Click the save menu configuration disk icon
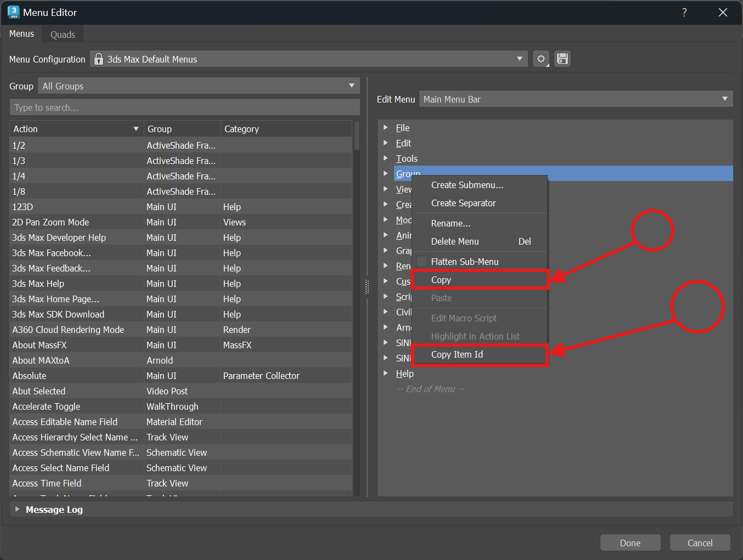 (x=562, y=59)
